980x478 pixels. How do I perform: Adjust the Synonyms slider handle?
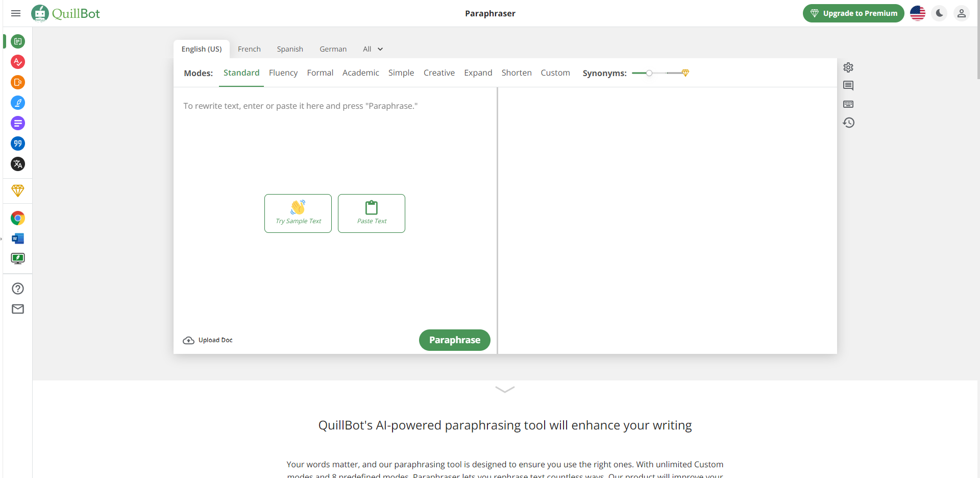[x=649, y=73]
